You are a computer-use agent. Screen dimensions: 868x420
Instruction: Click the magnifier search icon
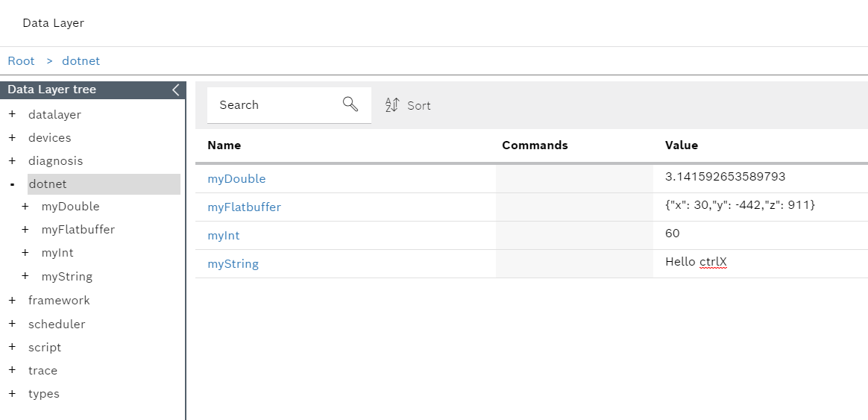tap(350, 104)
